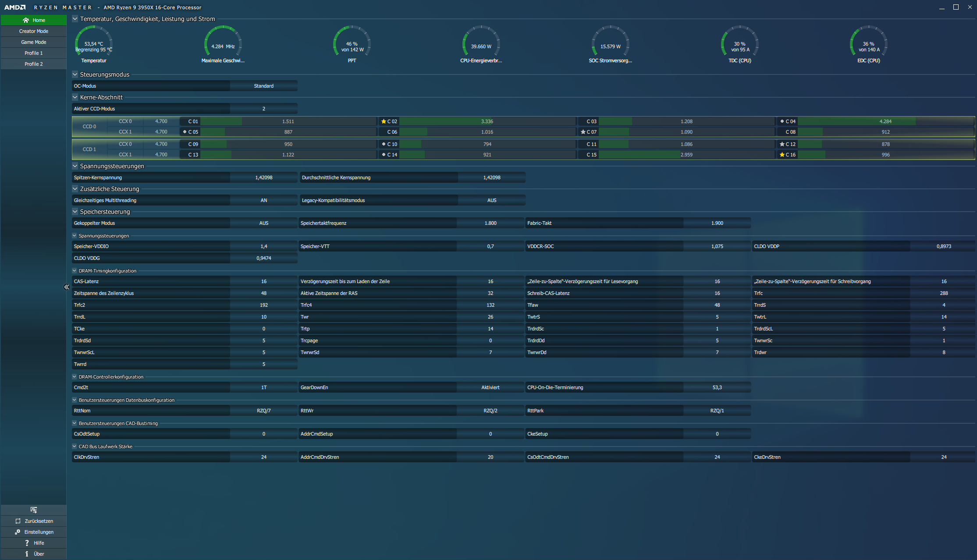Click the import/export profile icon above Zurücksetzen

pyautogui.click(x=34, y=510)
